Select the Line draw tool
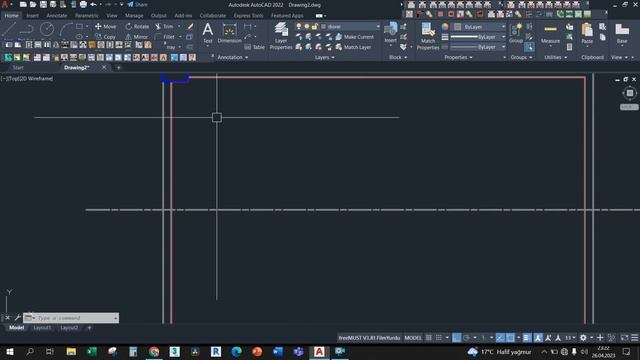The width and height of the screenshot is (640, 360). point(9,29)
